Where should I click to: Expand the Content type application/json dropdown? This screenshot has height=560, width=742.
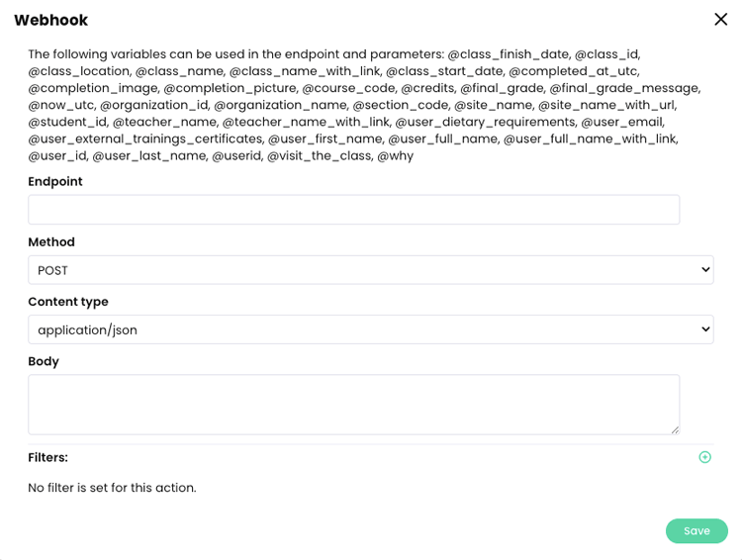pos(371,329)
